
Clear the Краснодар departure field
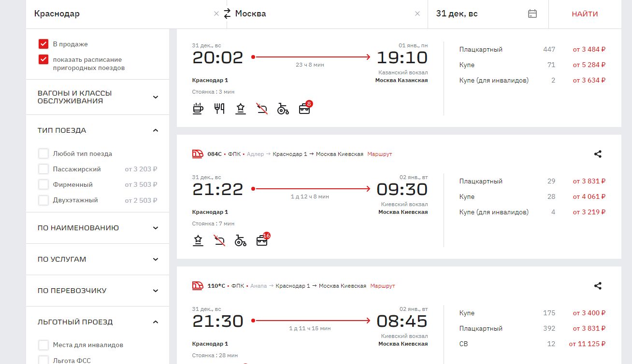[216, 14]
